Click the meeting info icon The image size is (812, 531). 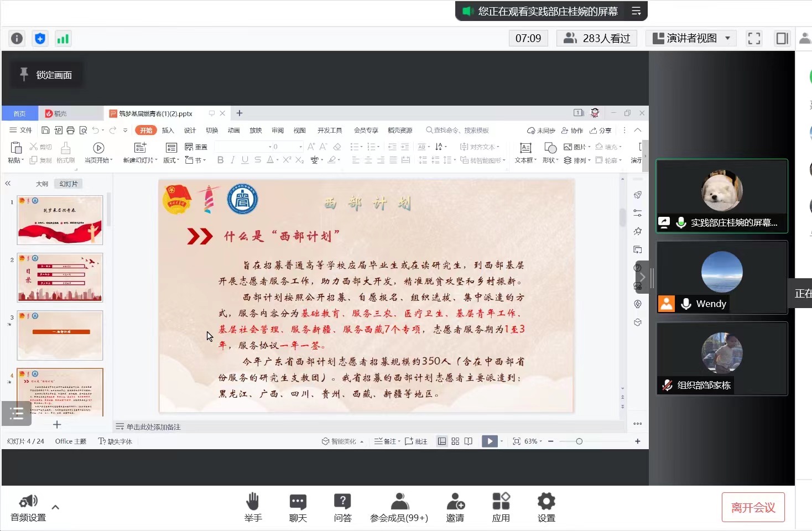pos(17,38)
